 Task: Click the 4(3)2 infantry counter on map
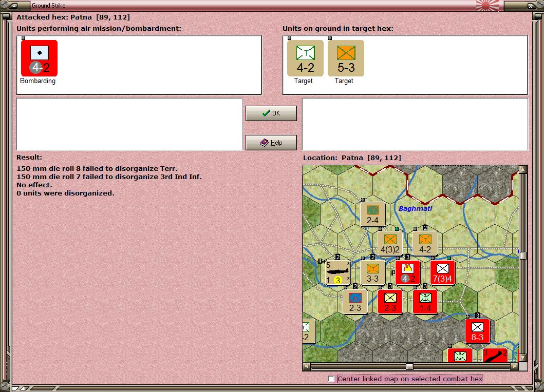tap(390, 244)
